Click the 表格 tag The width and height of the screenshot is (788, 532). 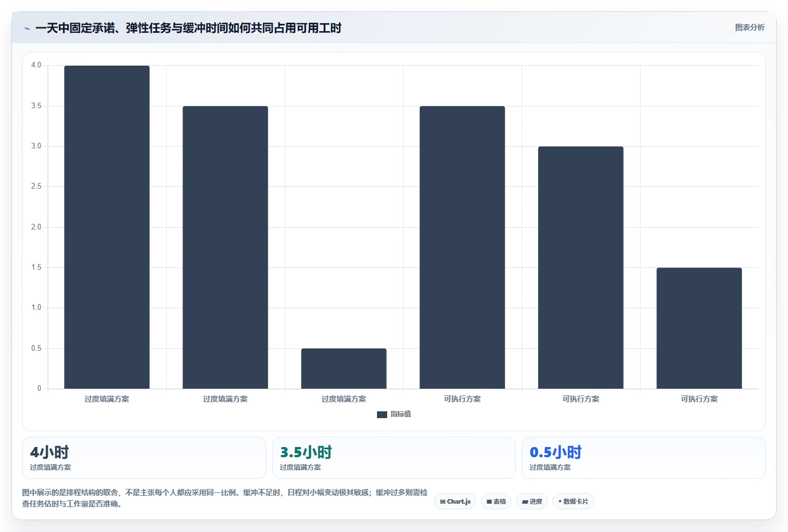(496, 501)
